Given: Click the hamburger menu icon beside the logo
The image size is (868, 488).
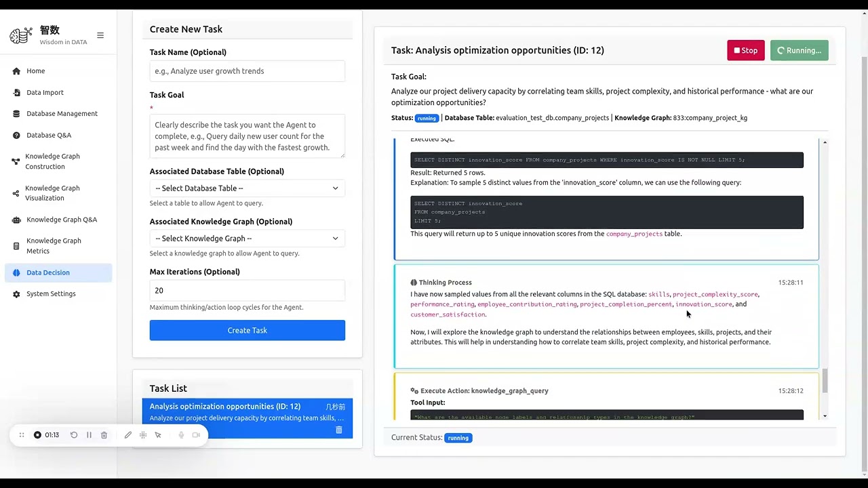Looking at the screenshot, I should coord(100,35).
